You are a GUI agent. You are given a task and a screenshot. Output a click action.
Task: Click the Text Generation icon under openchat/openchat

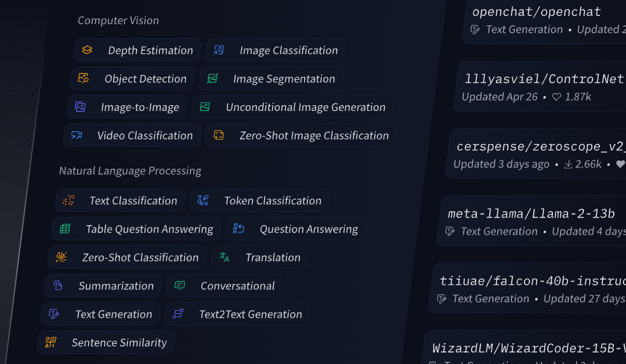(475, 30)
